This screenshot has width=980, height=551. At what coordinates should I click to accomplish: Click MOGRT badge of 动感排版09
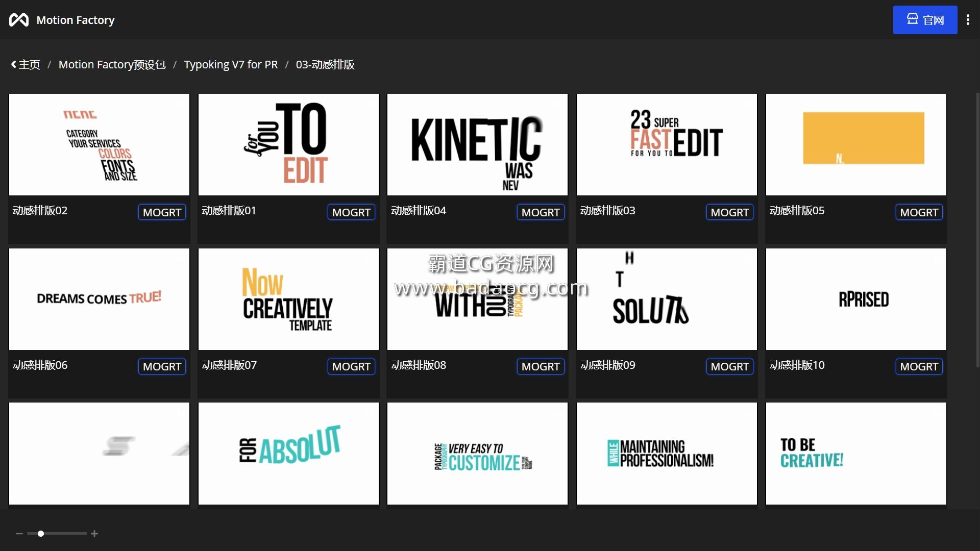click(x=729, y=366)
